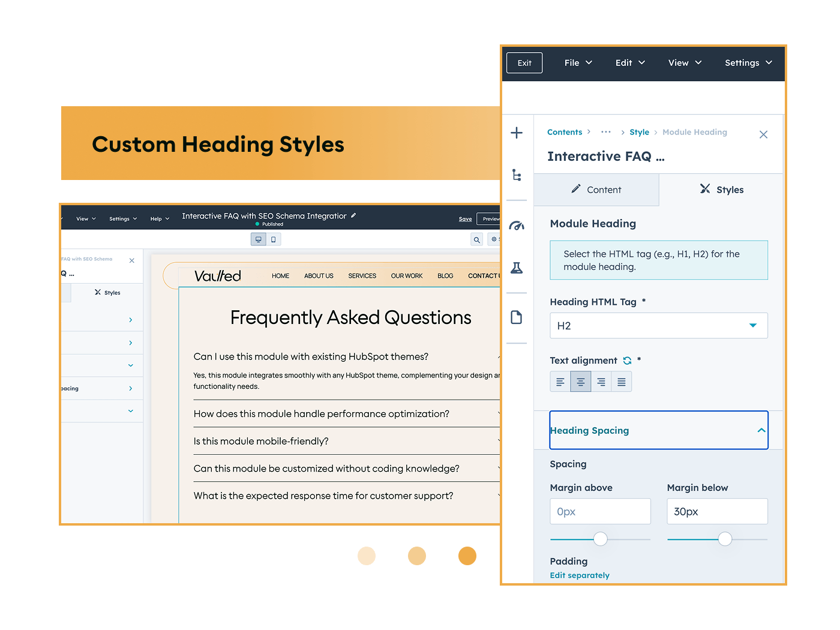
Task: Click the Exit button
Action: (x=524, y=62)
